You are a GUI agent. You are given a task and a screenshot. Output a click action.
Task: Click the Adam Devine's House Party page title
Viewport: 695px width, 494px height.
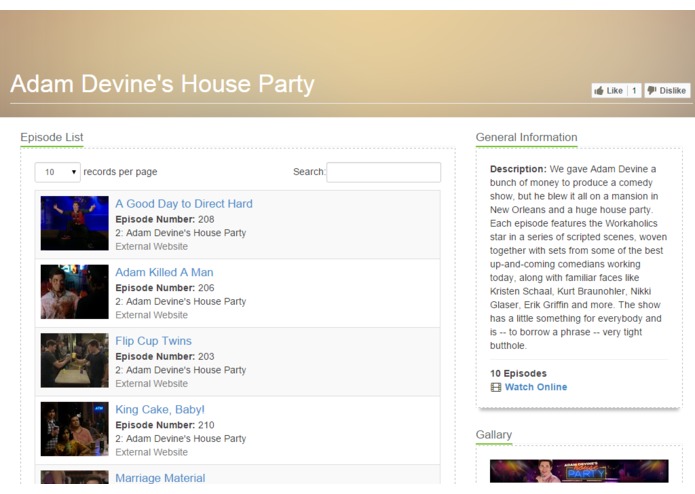pyautogui.click(x=162, y=84)
